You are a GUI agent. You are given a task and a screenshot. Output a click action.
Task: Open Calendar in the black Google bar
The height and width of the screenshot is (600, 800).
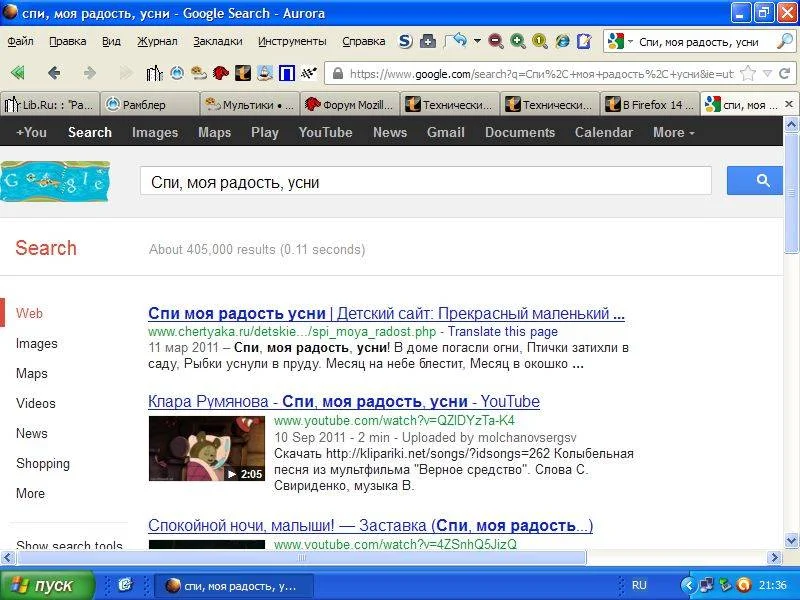604,132
